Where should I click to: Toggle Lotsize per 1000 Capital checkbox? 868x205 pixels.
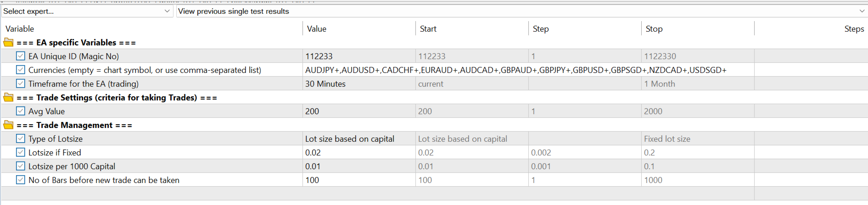[x=20, y=166]
